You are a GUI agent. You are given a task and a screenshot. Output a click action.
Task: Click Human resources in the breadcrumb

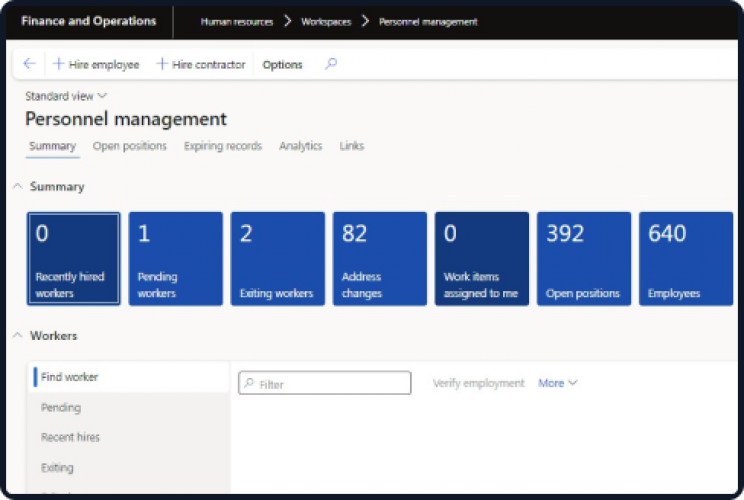point(237,22)
